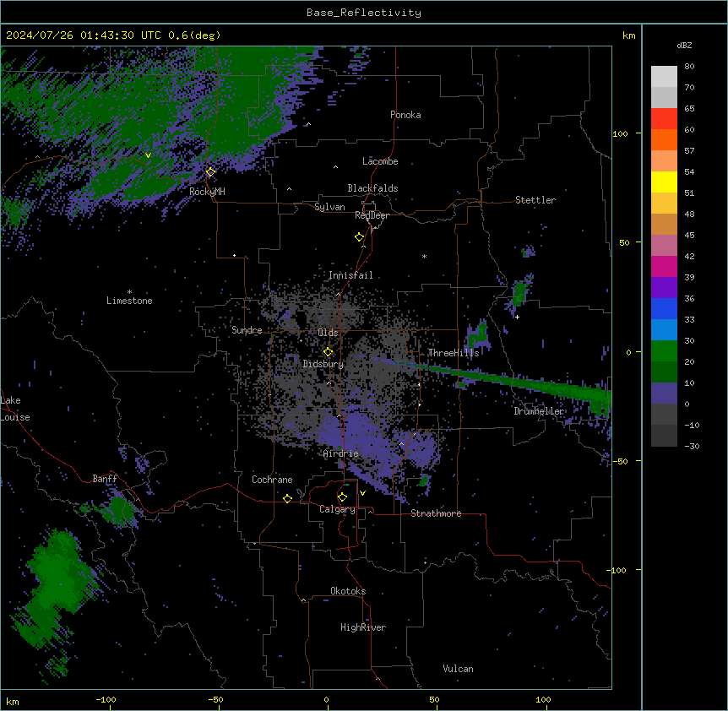The width and height of the screenshot is (728, 711).
Task: Pick the light gray 80 dBZ legend swatch
Action: 664,77
